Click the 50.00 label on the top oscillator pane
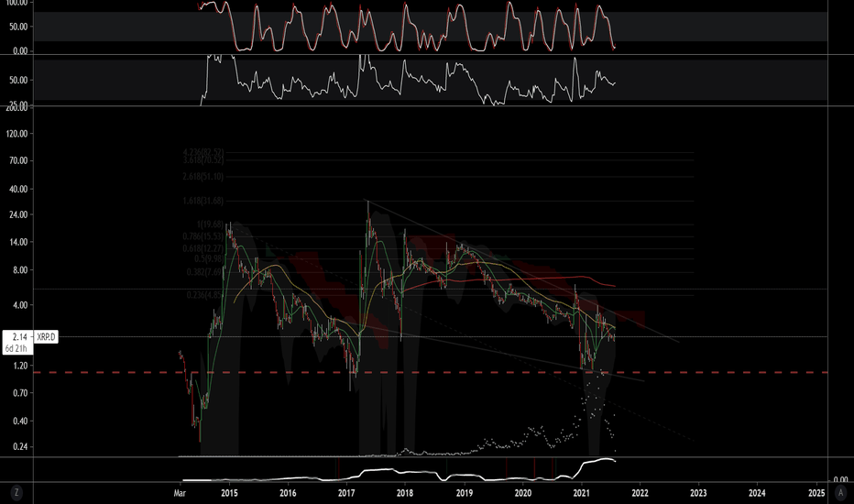854x504 pixels. point(18,27)
